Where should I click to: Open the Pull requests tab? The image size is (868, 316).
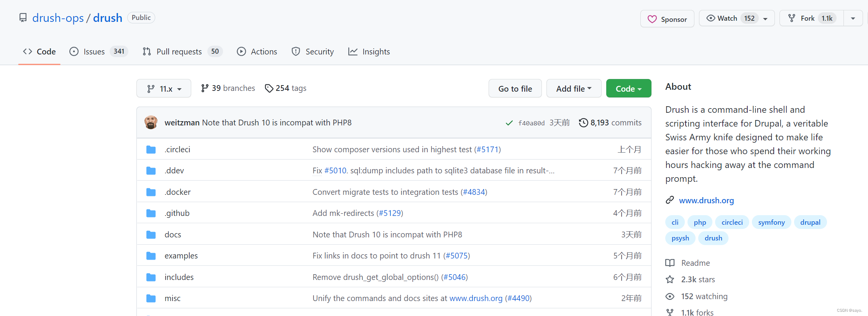[x=182, y=51]
